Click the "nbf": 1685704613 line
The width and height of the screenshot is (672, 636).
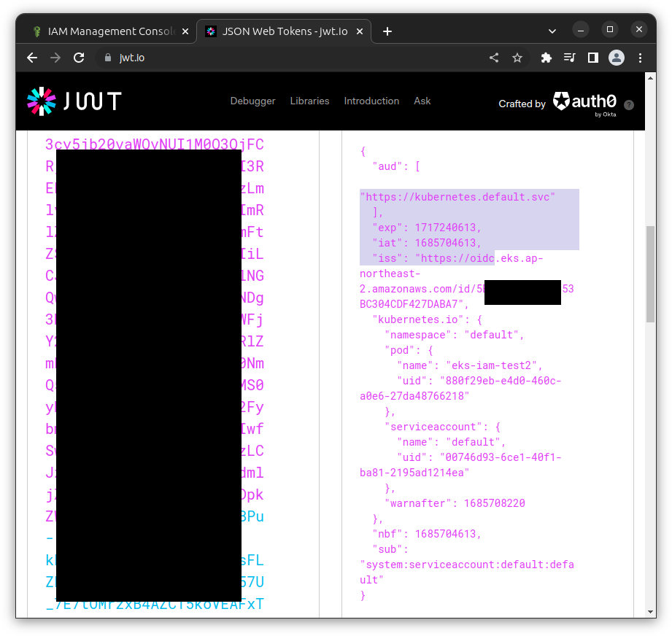click(427, 534)
